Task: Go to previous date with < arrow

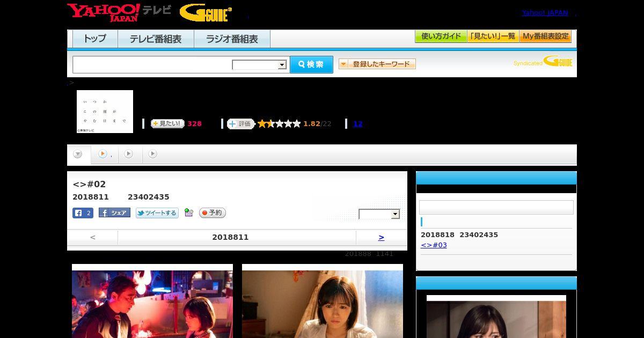Action: (93, 237)
